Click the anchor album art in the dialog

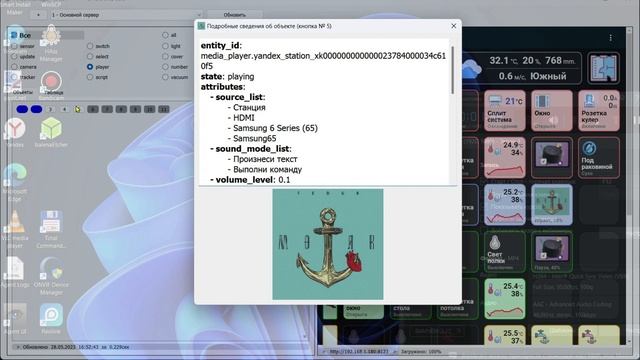pyautogui.click(x=328, y=244)
